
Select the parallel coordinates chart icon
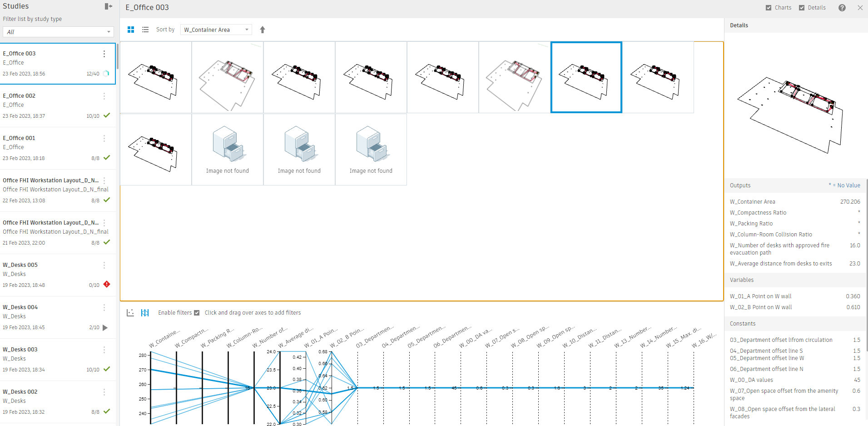(x=145, y=312)
